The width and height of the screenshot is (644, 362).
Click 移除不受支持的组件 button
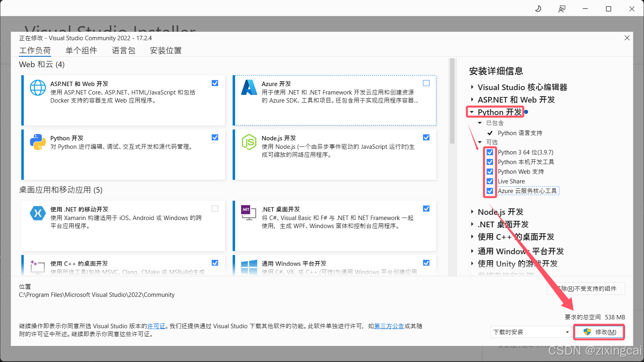[586, 289]
